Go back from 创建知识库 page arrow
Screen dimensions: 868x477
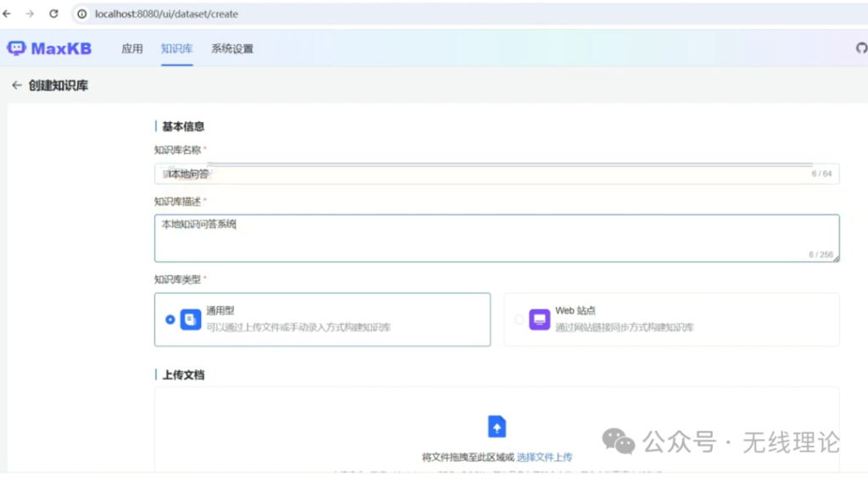[17, 86]
